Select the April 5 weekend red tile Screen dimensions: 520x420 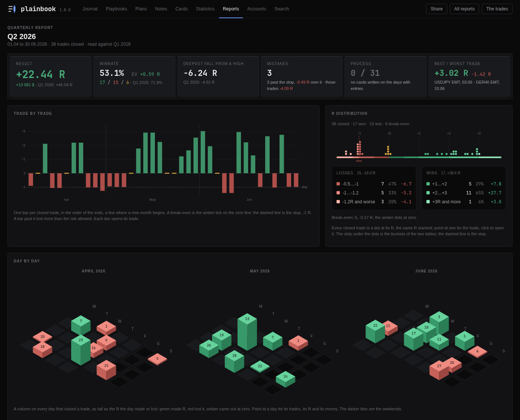[157, 359]
